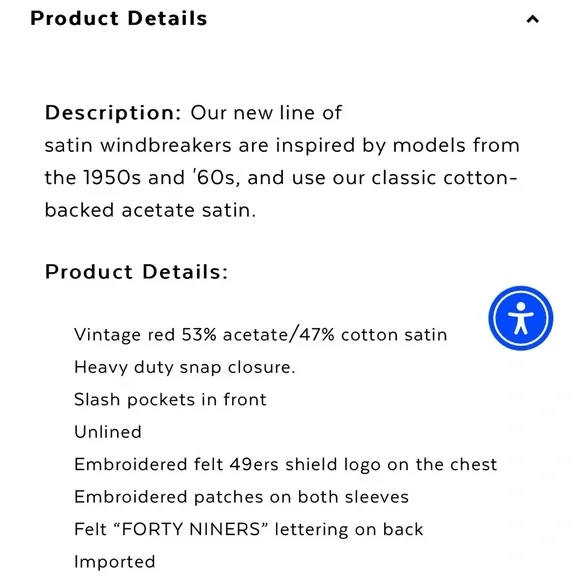Open the blue accessibility widget icon

pos(520,318)
